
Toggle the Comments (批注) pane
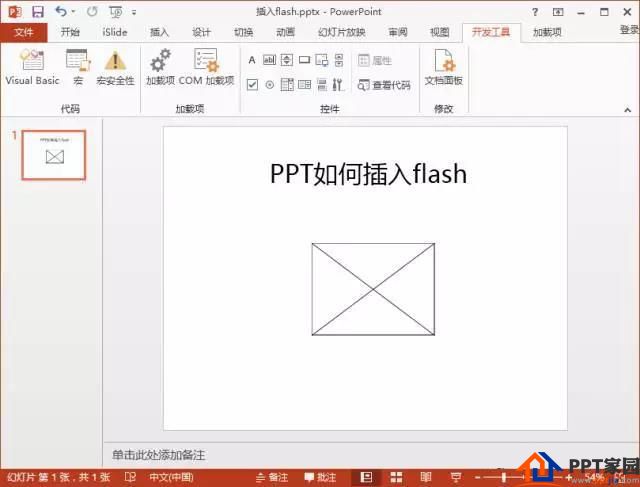tap(320, 477)
